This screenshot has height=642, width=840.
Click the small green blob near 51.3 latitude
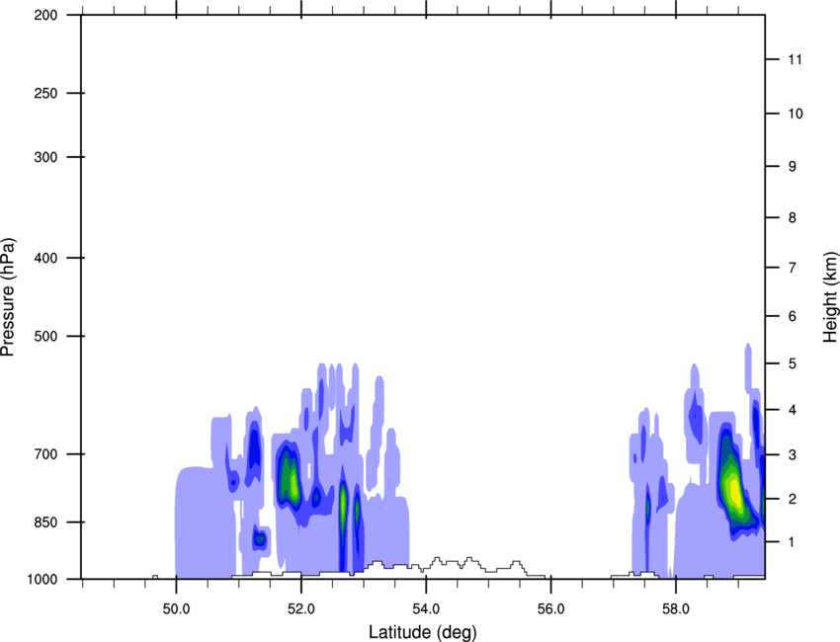point(260,539)
